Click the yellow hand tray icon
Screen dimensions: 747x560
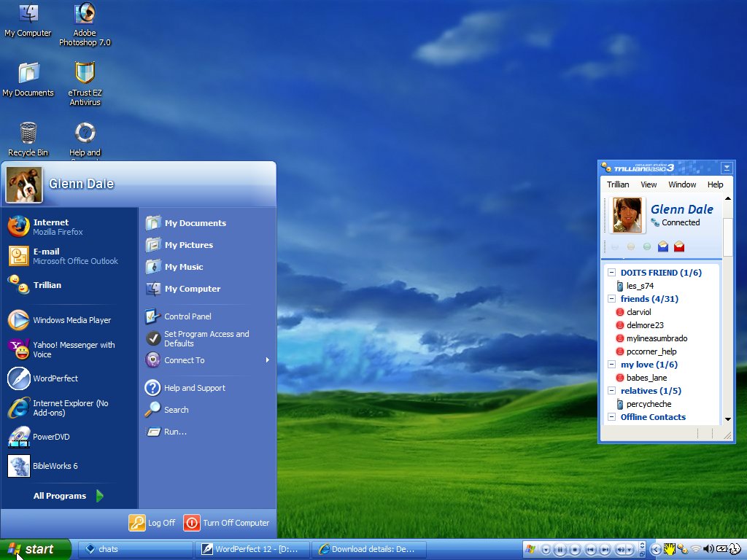(670, 549)
